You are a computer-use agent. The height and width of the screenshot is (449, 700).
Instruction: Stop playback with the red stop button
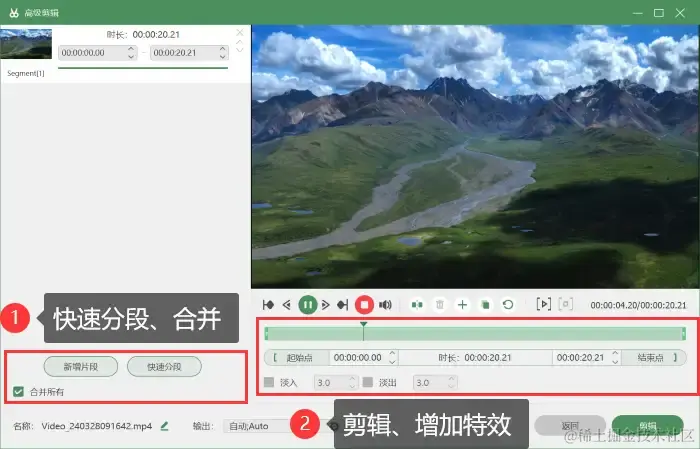coord(364,305)
